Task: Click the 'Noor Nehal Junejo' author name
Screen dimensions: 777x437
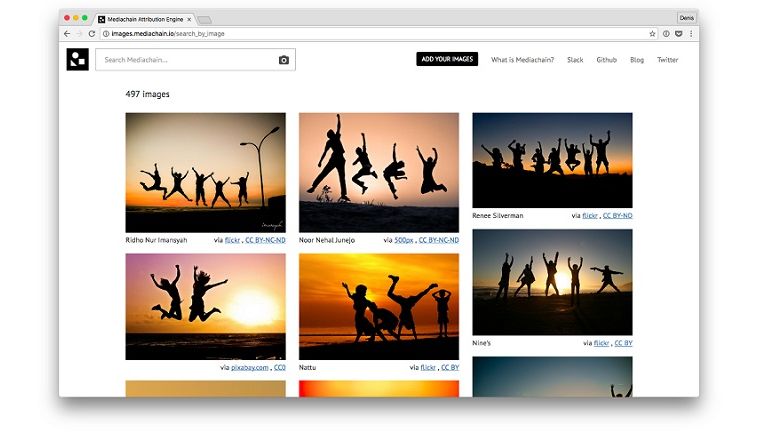Action: [327, 240]
